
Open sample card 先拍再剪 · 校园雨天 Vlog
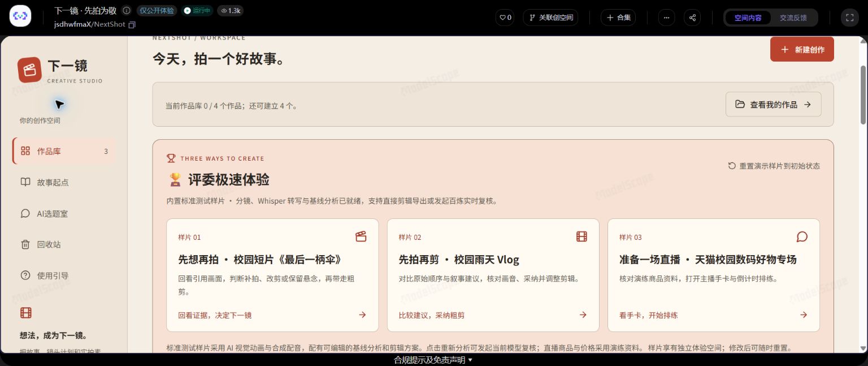(493, 275)
